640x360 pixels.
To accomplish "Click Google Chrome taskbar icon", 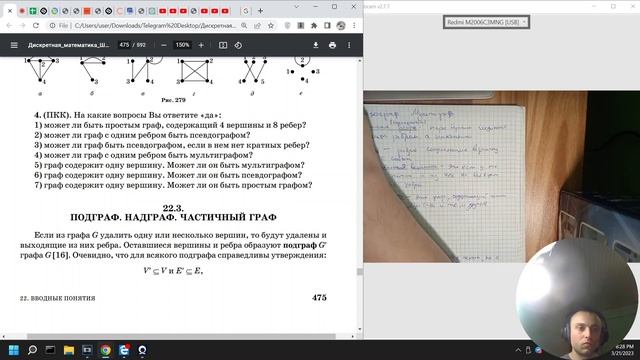I will coord(105,350).
